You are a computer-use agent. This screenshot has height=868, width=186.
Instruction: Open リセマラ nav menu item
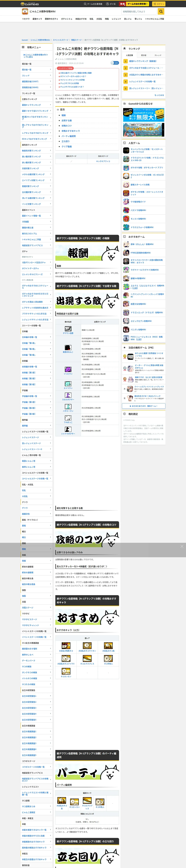click(26, 19)
